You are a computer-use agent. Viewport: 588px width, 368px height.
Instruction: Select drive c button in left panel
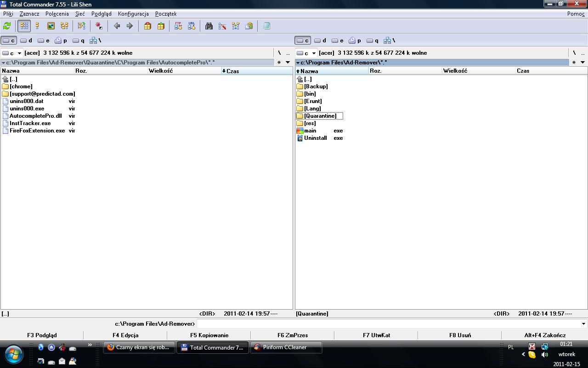pyautogui.click(x=9, y=40)
